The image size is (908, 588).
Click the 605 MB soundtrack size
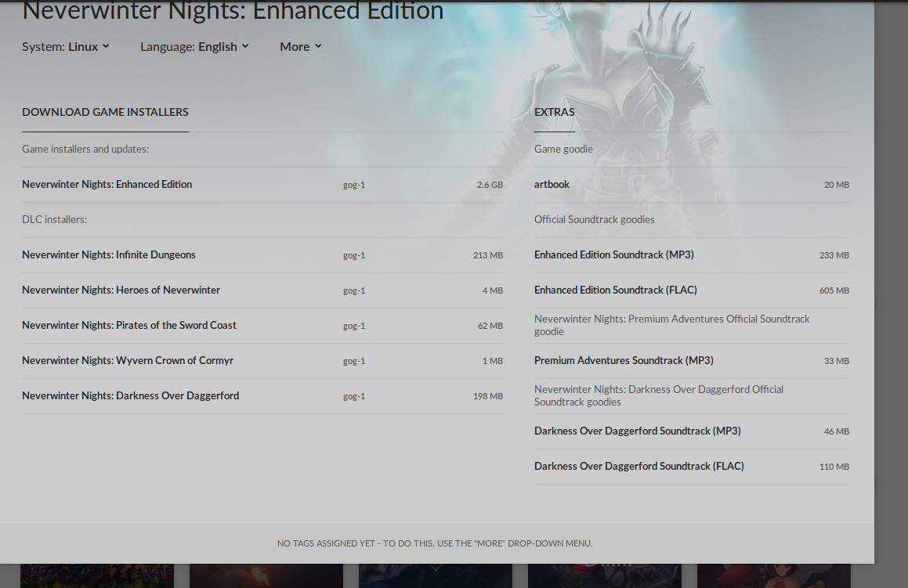pyautogui.click(x=834, y=290)
